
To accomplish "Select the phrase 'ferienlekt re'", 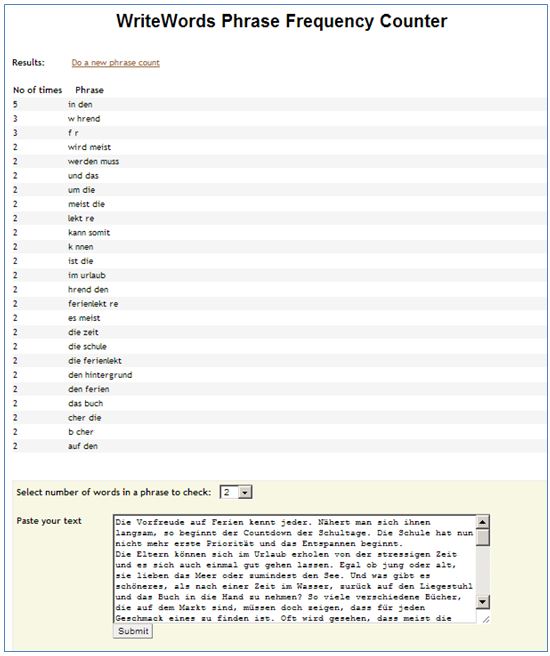I will pos(93,304).
